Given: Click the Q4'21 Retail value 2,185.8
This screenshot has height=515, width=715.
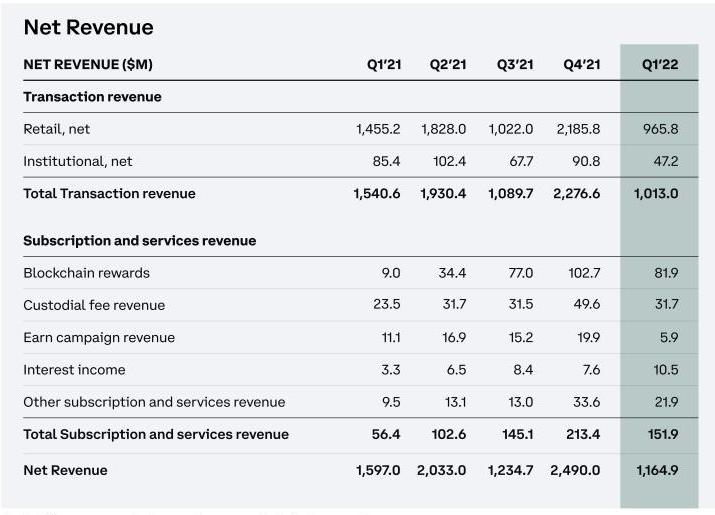Looking at the screenshot, I should coord(577,129).
